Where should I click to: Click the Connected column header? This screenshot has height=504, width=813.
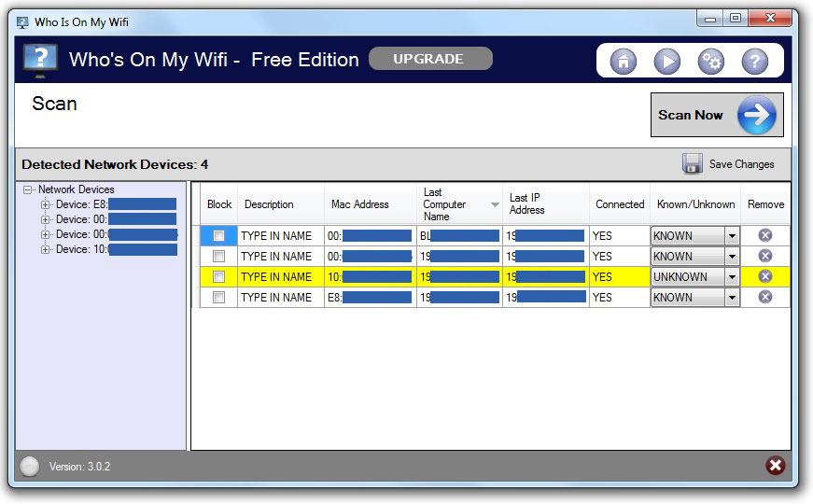click(x=620, y=204)
